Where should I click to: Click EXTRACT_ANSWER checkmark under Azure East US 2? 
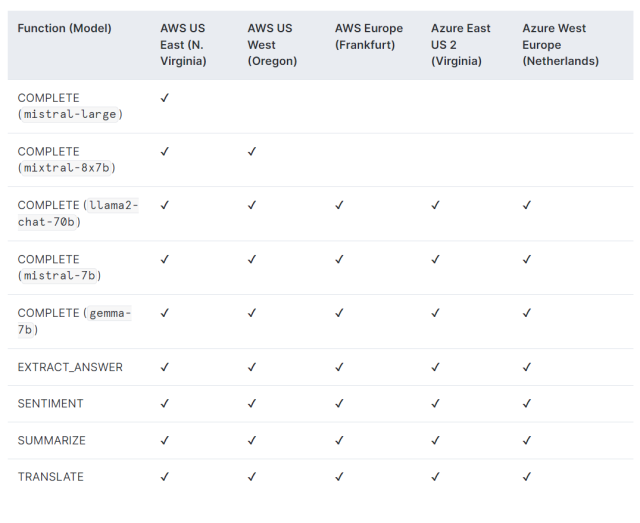[x=436, y=367]
